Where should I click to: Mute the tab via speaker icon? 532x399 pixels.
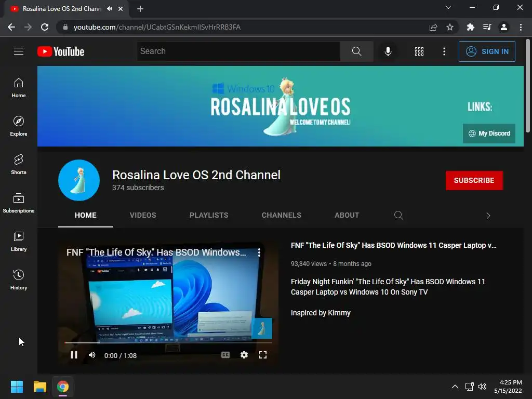click(109, 9)
